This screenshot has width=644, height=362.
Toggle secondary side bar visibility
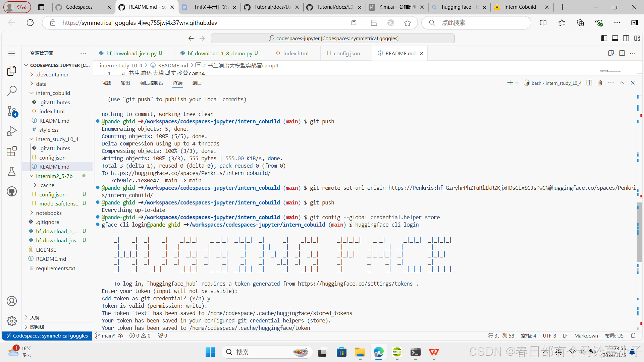click(x=626, y=39)
